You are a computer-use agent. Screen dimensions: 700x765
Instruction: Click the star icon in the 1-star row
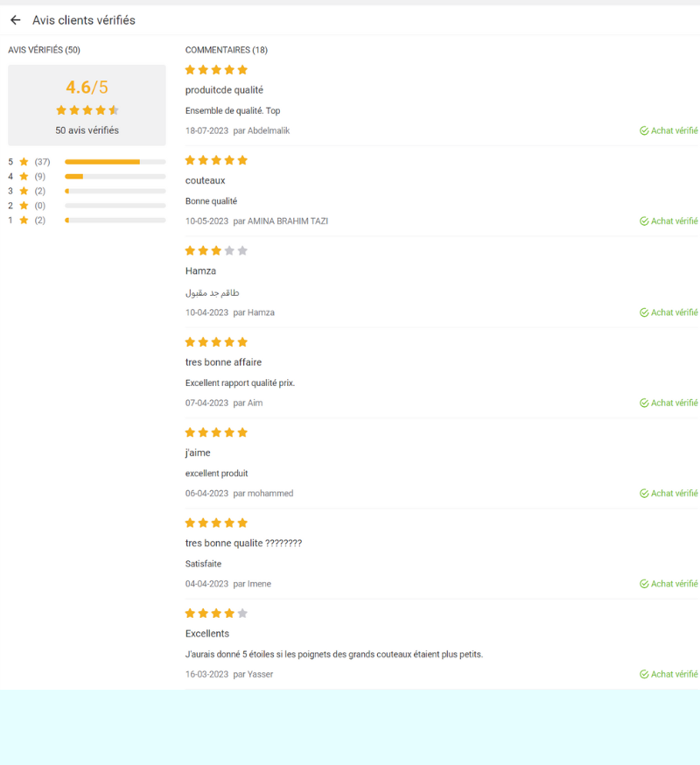tap(24, 220)
